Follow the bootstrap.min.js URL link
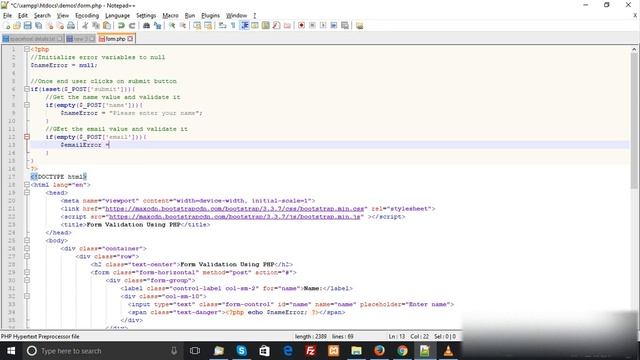 point(234,217)
